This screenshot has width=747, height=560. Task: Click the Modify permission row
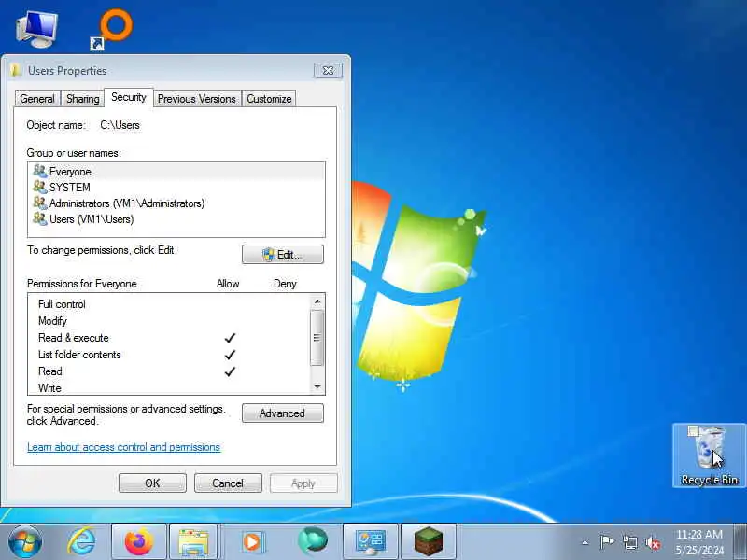(x=169, y=321)
